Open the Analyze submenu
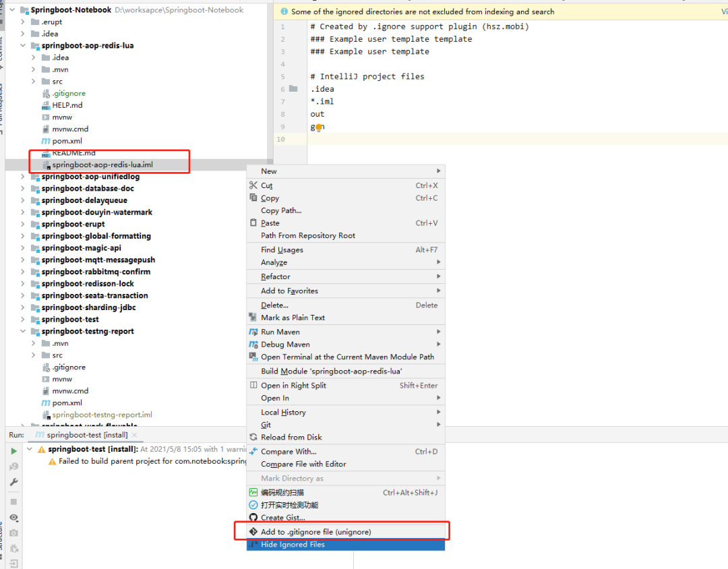 point(346,262)
